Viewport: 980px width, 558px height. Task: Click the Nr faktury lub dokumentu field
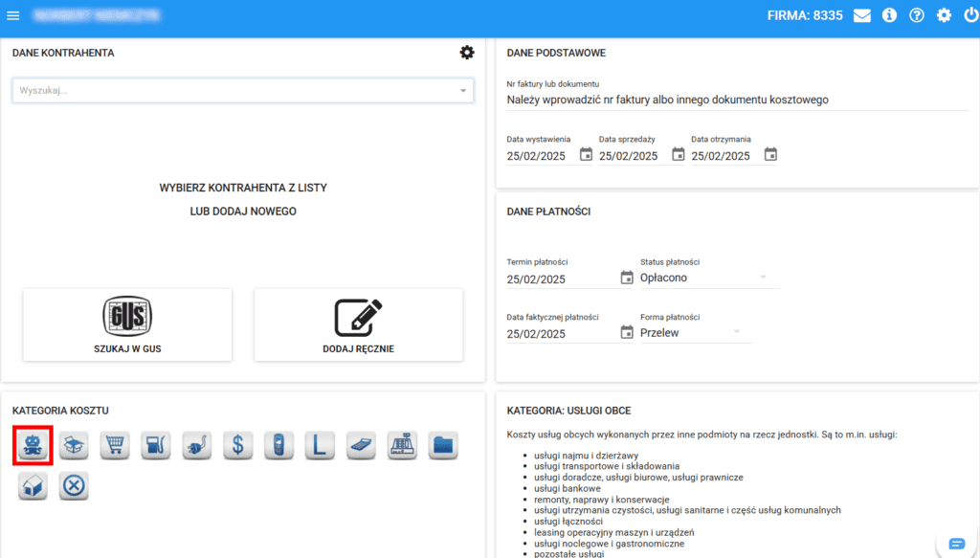pos(736,100)
